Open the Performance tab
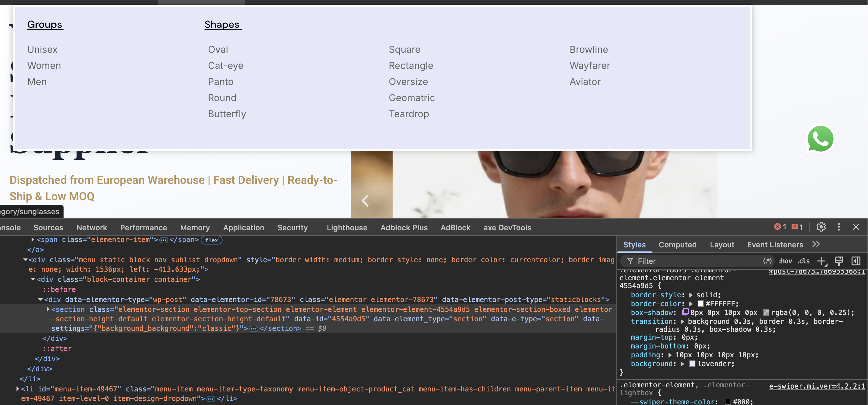 [x=144, y=227]
